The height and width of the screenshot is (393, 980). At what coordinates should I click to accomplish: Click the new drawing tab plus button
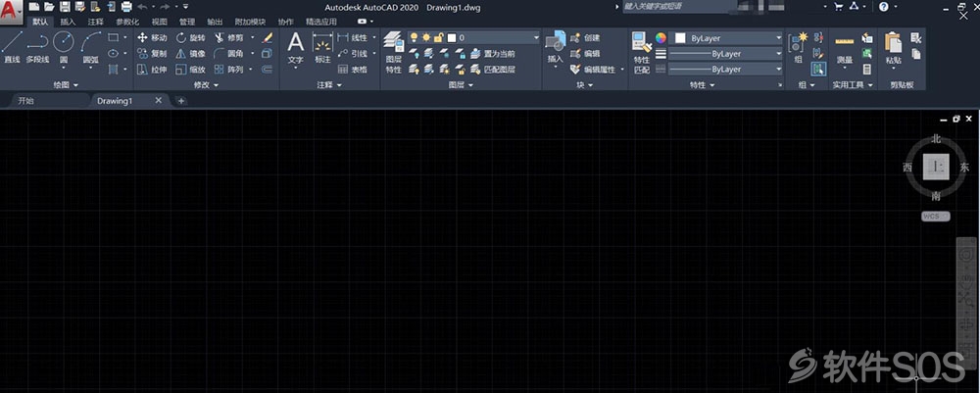181,101
